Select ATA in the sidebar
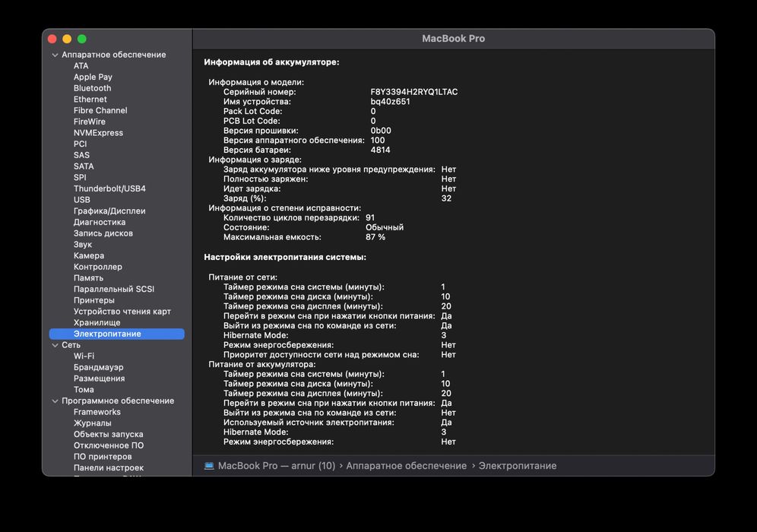The height and width of the screenshot is (532, 757). click(81, 65)
